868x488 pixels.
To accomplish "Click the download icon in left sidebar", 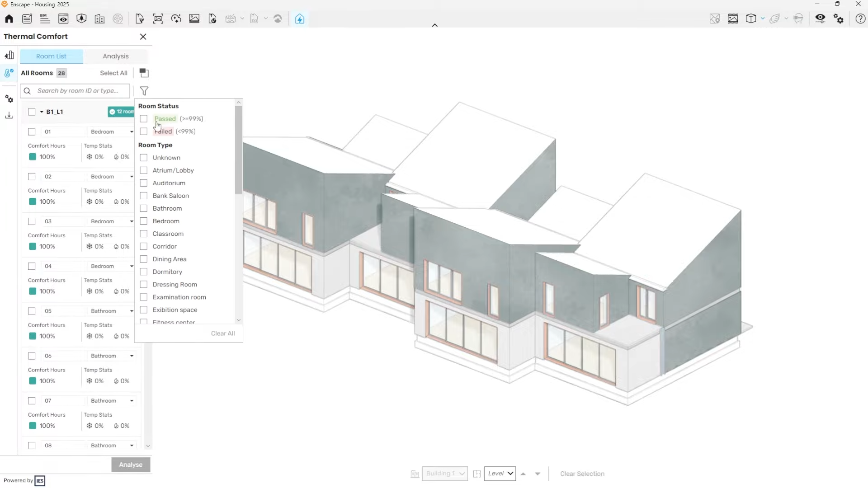I will tap(9, 116).
